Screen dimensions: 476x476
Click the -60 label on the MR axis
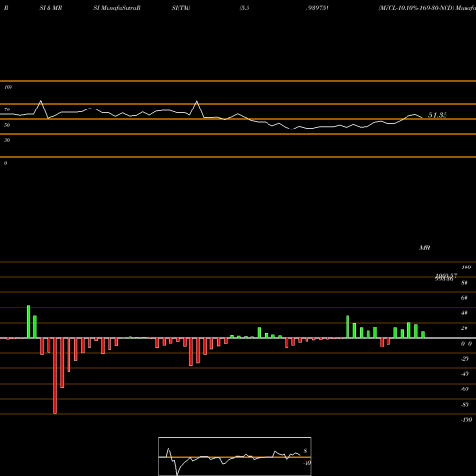[465, 389]
